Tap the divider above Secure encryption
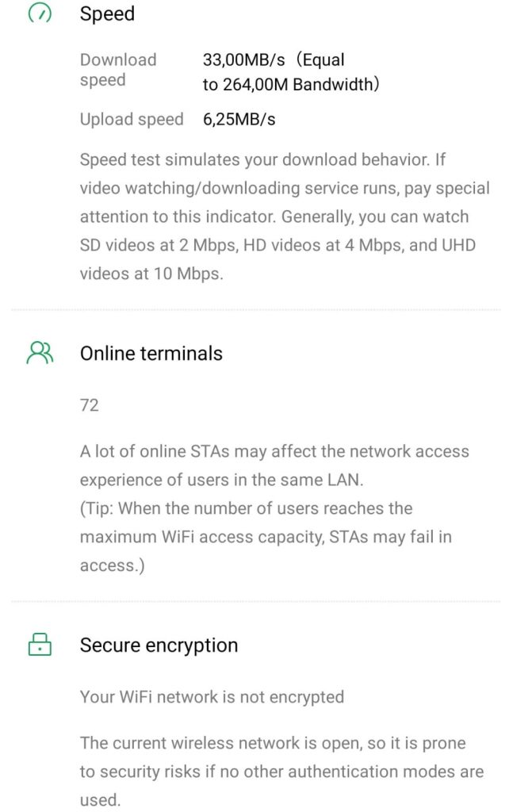This screenshot has width=513, height=812. point(256,602)
